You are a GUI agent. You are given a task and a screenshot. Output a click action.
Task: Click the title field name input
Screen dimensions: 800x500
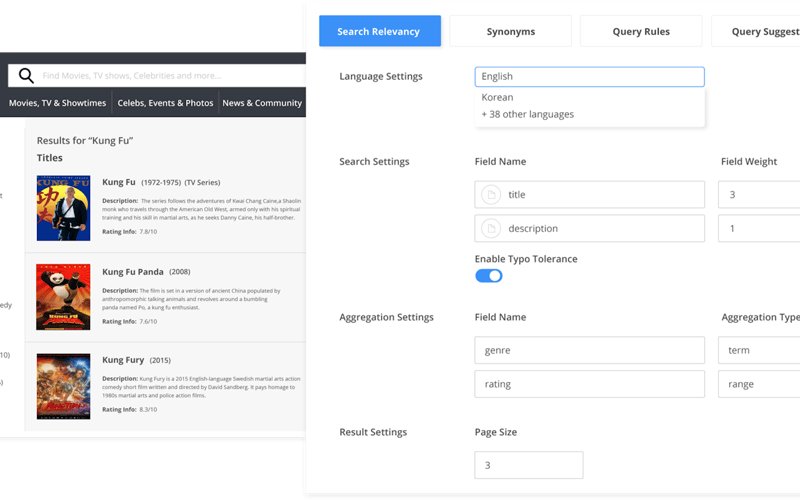point(589,194)
